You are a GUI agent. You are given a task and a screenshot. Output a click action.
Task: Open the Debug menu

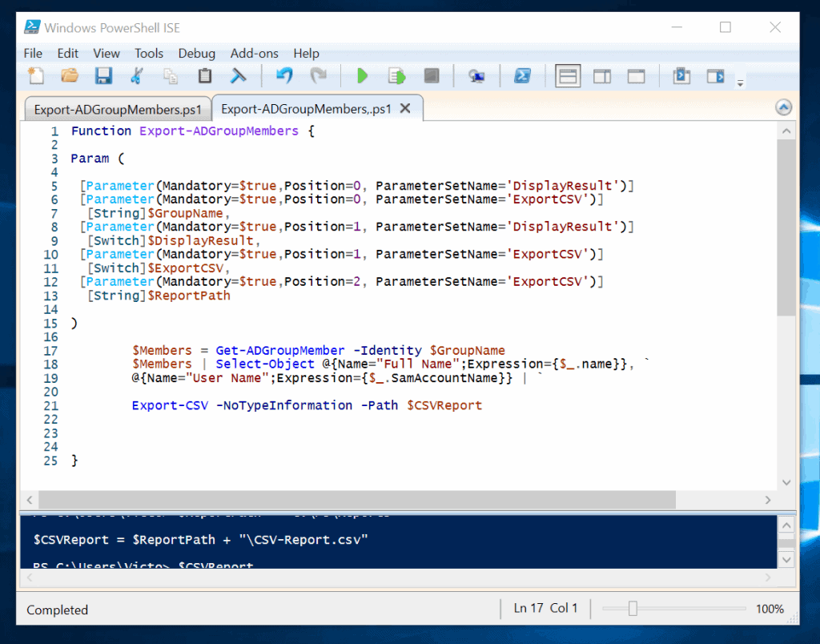[196, 53]
